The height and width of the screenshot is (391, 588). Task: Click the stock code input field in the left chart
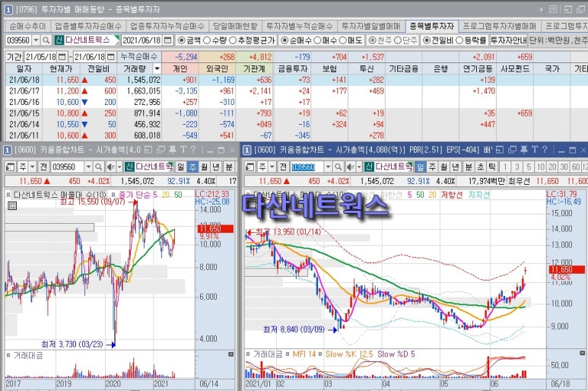pyautogui.click(x=68, y=167)
